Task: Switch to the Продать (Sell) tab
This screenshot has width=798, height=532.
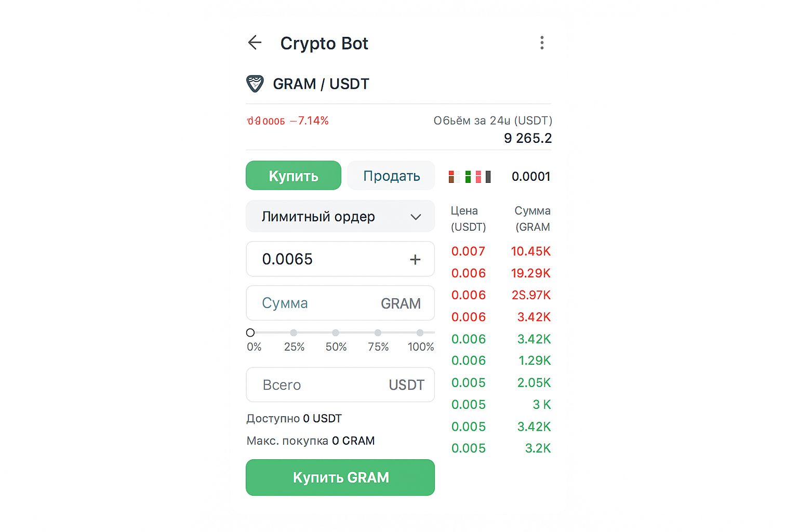Action: tap(391, 176)
